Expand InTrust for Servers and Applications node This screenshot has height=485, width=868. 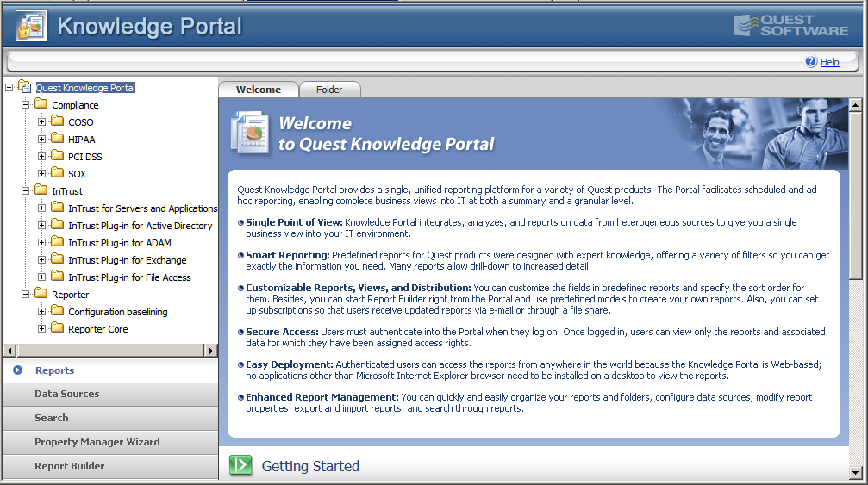42,208
